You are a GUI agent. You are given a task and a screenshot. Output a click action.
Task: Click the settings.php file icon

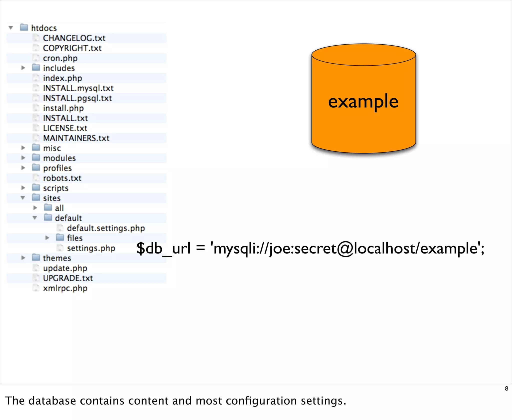(60, 248)
